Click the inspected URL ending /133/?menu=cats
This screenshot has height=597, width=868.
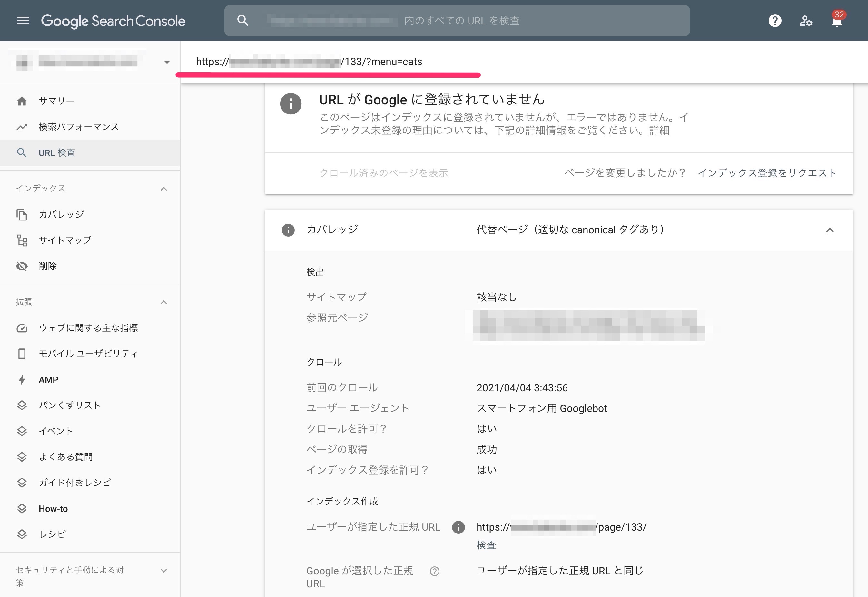[309, 62]
